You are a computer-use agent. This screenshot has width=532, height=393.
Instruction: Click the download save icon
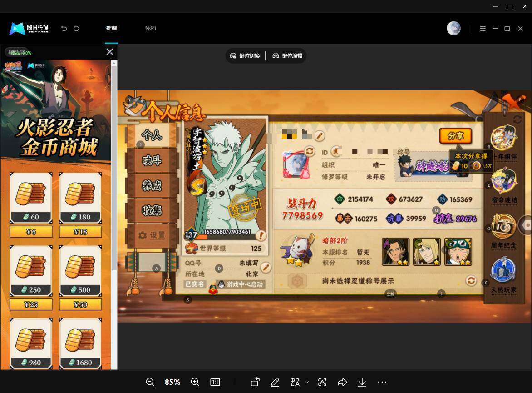point(362,382)
